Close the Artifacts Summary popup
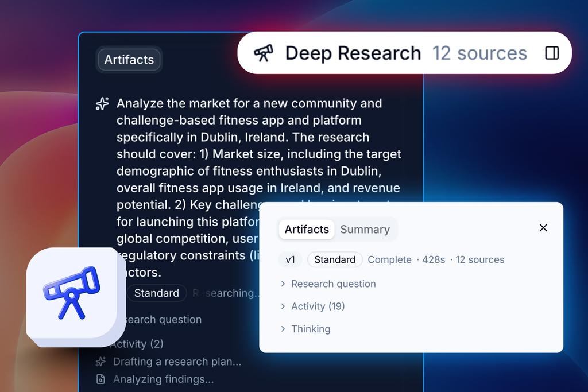The width and height of the screenshot is (588, 392). coord(543,228)
